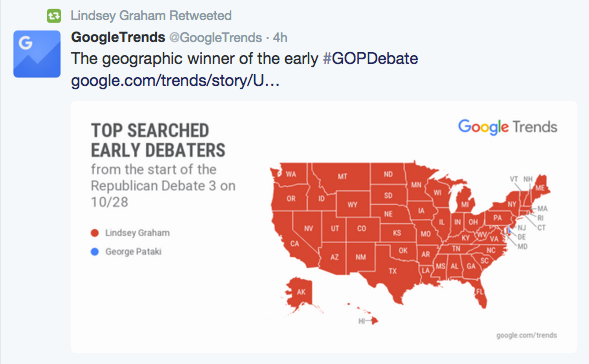The image size is (589, 364).
Task: Click Montana (MT) on the map
Action: (x=342, y=177)
